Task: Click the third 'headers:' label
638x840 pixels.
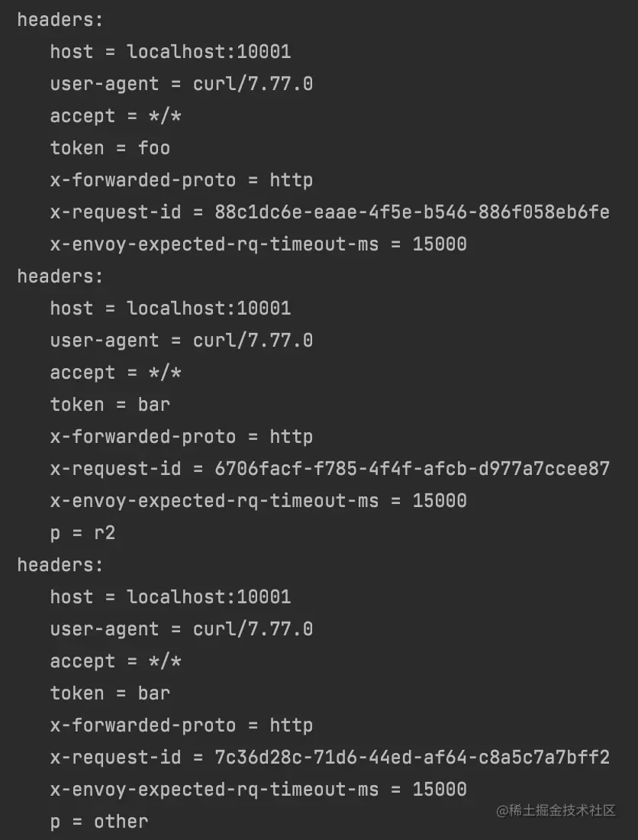Action: point(60,565)
